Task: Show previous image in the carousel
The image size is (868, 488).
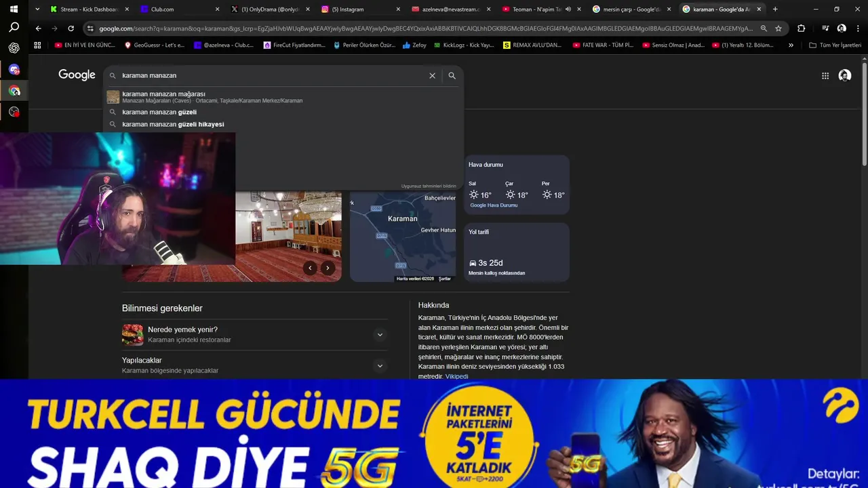Action: pyautogui.click(x=310, y=268)
